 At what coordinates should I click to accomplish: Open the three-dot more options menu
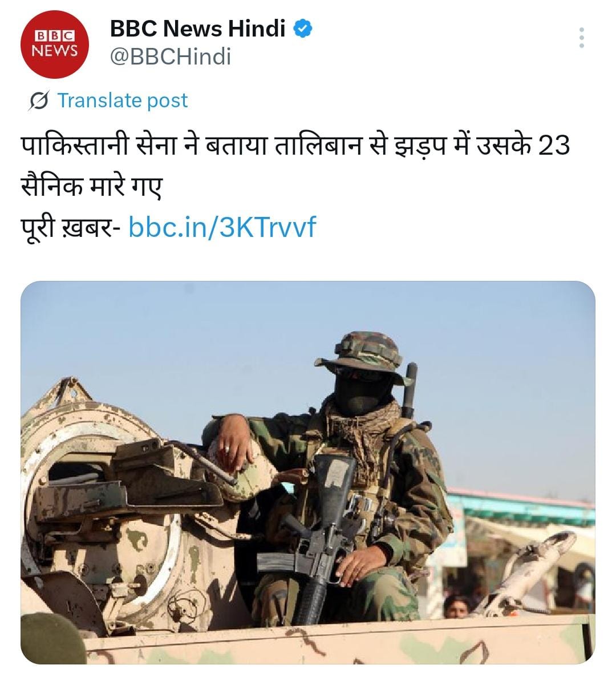pos(581,37)
